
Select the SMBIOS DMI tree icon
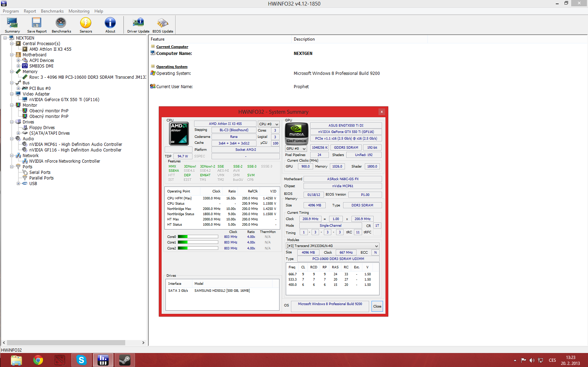(x=25, y=66)
